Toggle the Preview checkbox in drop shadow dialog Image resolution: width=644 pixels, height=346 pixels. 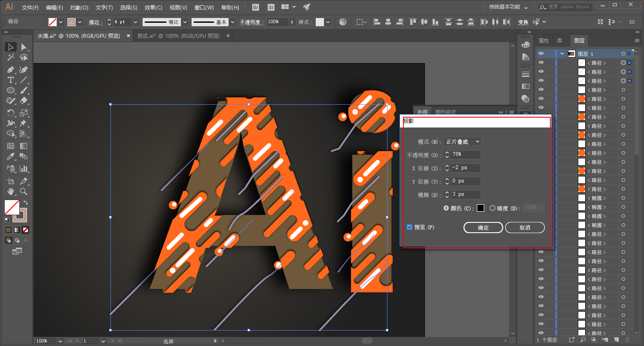(x=409, y=227)
